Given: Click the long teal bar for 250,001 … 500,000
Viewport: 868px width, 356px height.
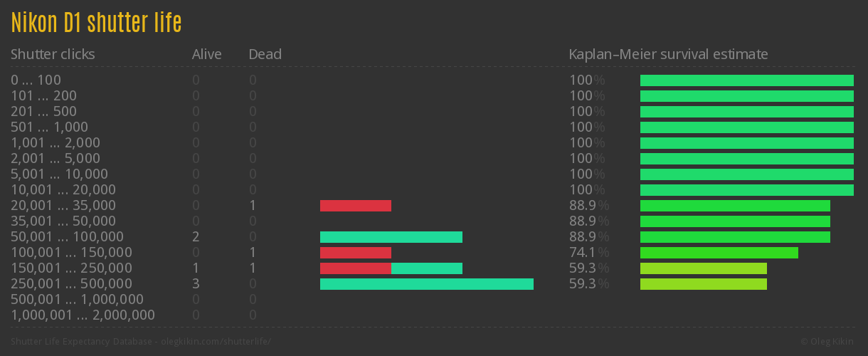Looking at the screenshot, I should [x=427, y=284].
